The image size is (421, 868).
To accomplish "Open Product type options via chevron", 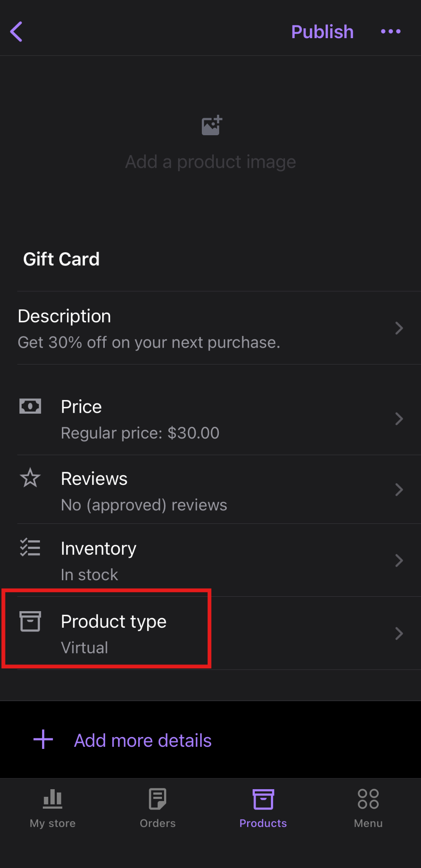I will pos(399,634).
